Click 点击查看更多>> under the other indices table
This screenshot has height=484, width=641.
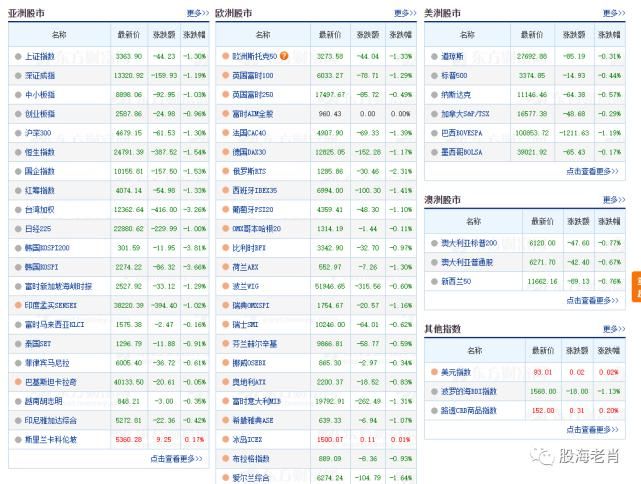(592, 430)
